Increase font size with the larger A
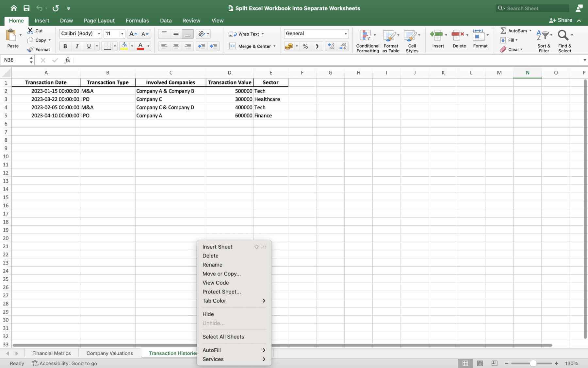Screen dimensions: 588x368 [133, 34]
